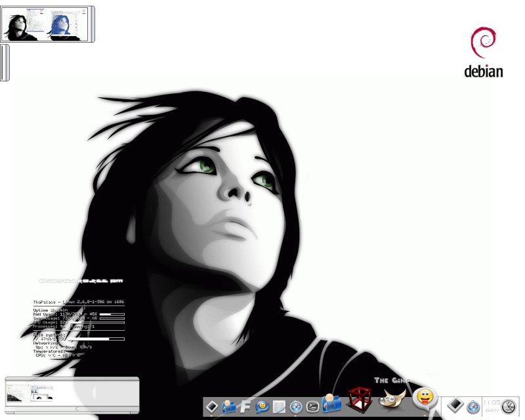Click the collapsed vertical panel under the pager

click(x=5, y=62)
